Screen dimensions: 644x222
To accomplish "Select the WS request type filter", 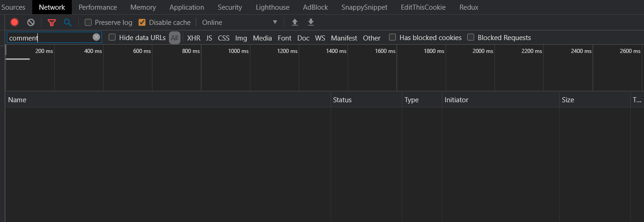I will pos(320,38).
